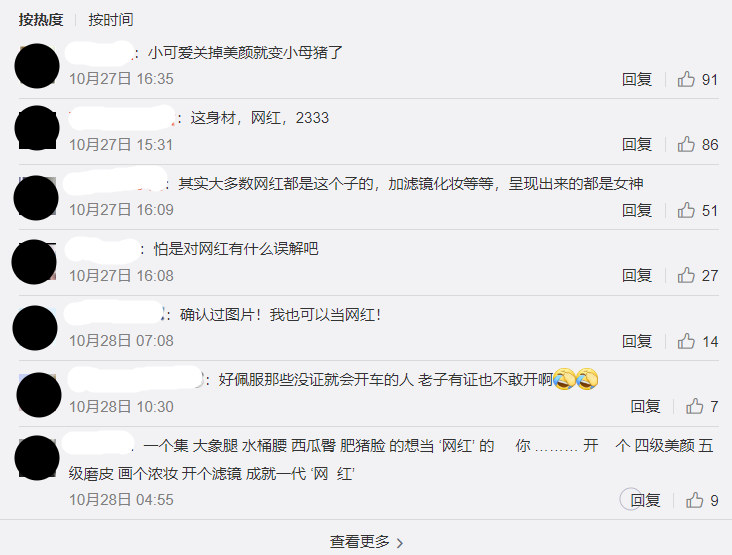Click 回复 for 怕是对网红有什么误解吧 comment
Viewport: 732px width, 555px height.
[637, 275]
